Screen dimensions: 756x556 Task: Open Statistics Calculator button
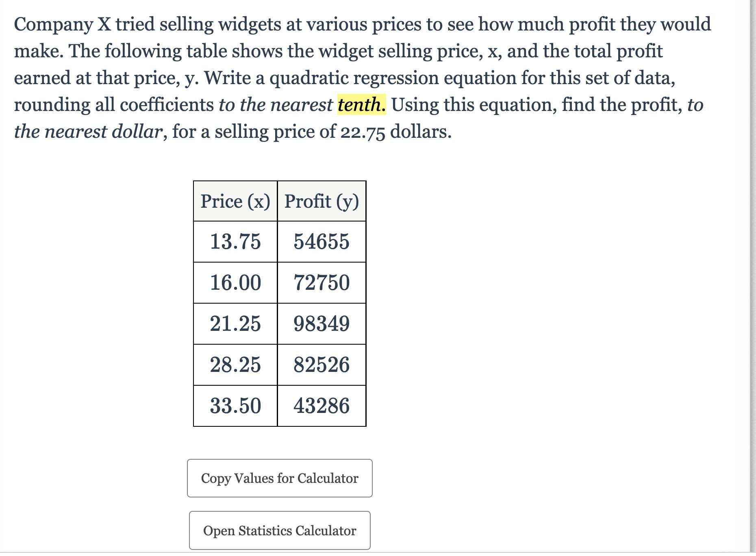[x=280, y=530]
